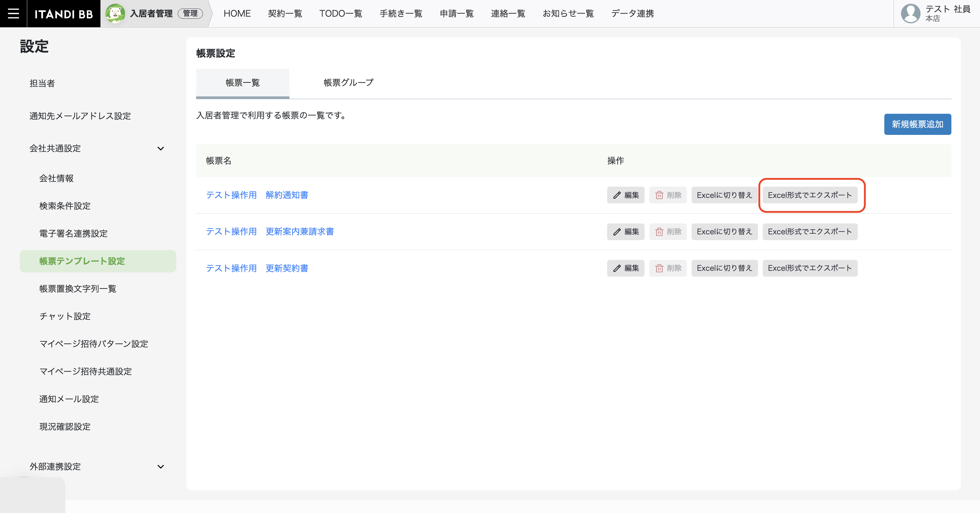Click the trash icon in the 更新契約書 row
980x513 pixels.
click(659, 268)
